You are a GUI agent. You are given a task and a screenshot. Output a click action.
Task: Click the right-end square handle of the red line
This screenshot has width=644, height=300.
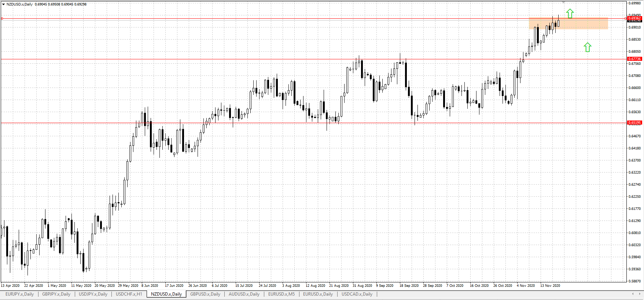626,18
